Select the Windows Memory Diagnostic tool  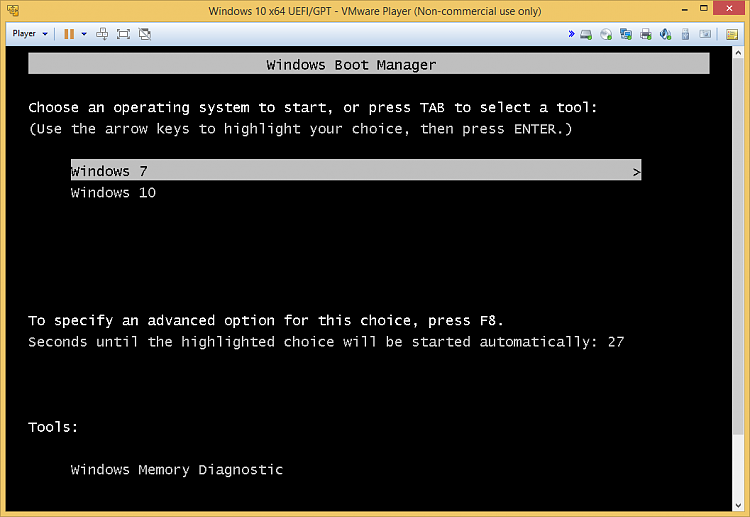coord(176,469)
